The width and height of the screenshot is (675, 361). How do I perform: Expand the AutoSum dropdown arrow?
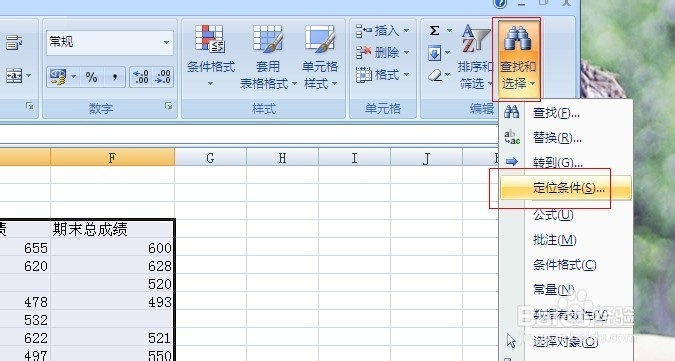click(x=449, y=31)
